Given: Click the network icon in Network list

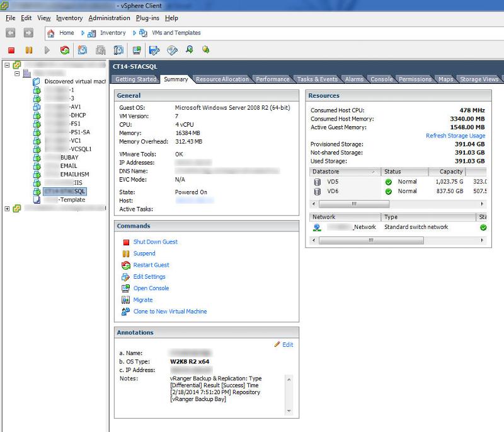Looking at the screenshot, I should click(x=317, y=228).
